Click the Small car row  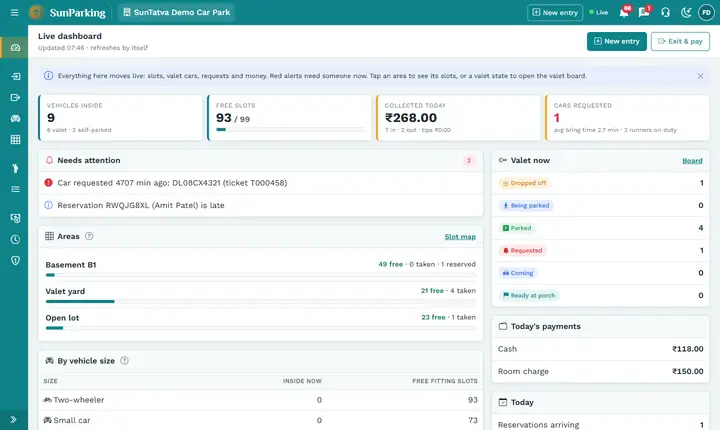261,420
